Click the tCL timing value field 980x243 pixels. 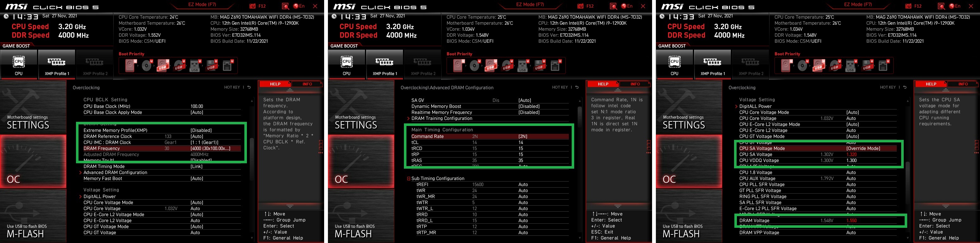tap(520, 142)
